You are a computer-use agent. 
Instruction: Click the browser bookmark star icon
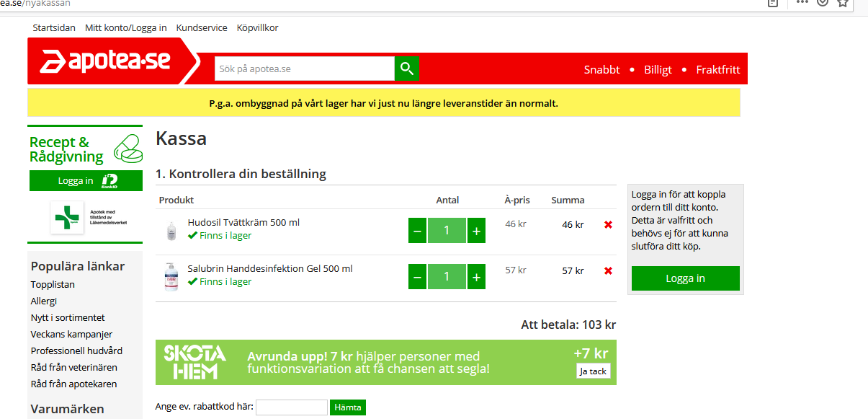pos(841,4)
